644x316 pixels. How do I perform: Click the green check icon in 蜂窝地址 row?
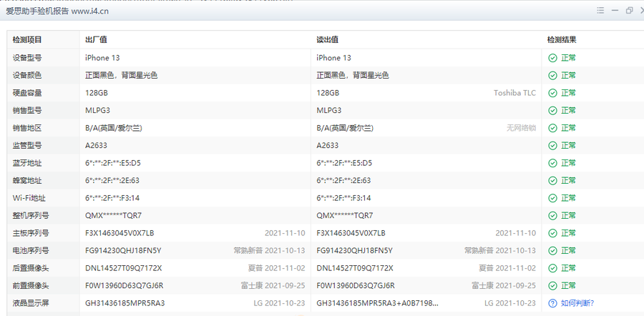553,181
